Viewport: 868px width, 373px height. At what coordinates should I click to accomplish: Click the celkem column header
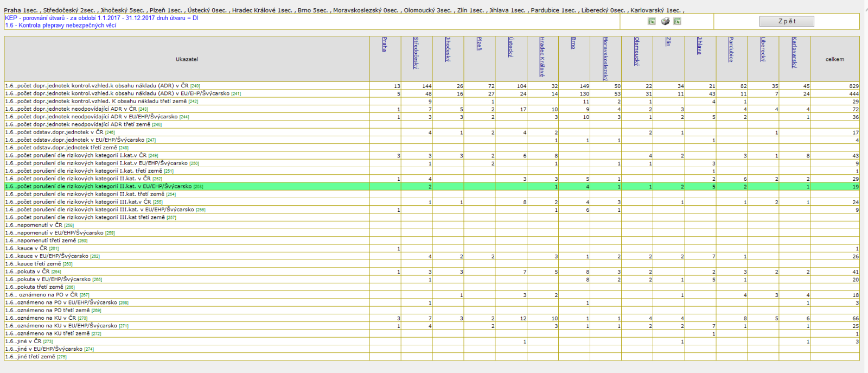tap(835, 59)
